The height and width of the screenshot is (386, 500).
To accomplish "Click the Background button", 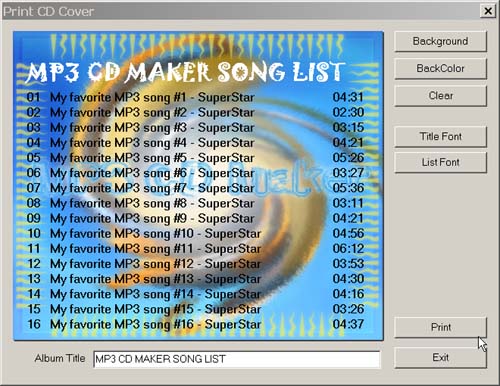I will (440, 41).
